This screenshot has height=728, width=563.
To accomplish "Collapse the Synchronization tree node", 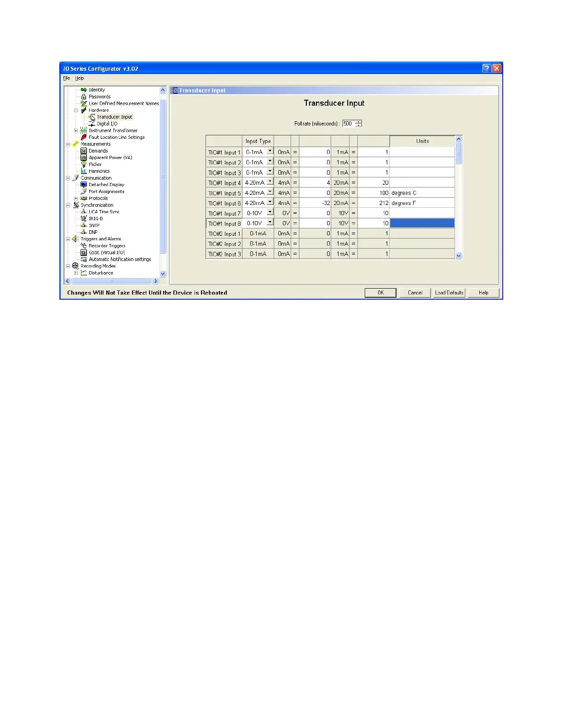I will 68,205.
